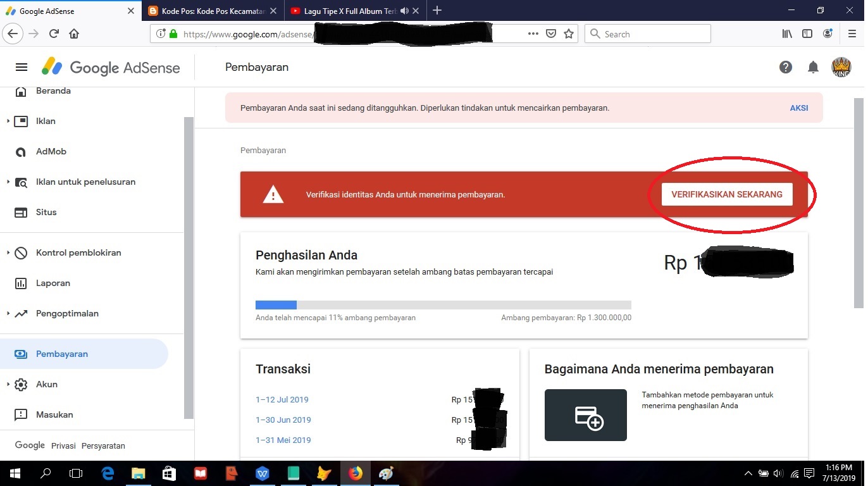
Task: Click the 'Pembayaran' breadcrumb text above banner
Action: [x=263, y=151]
